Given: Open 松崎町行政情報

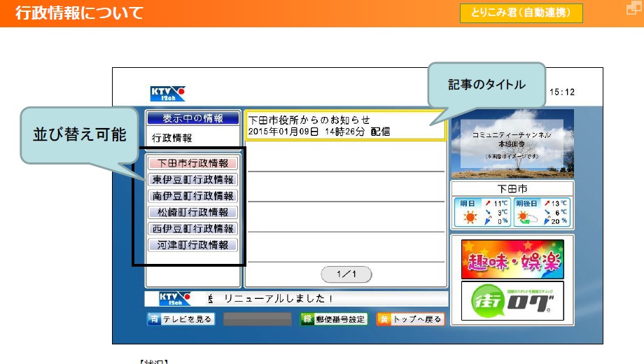Looking at the screenshot, I should tap(193, 212).
